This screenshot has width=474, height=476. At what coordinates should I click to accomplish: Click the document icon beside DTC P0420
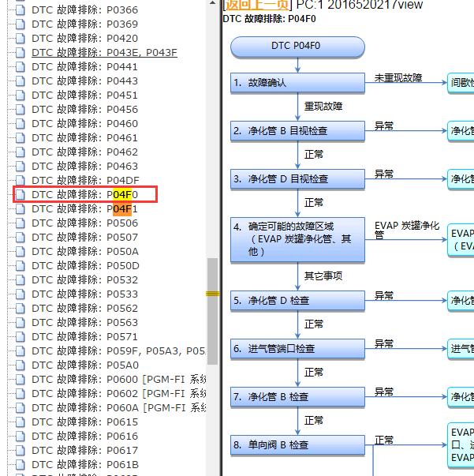[20, 39]
